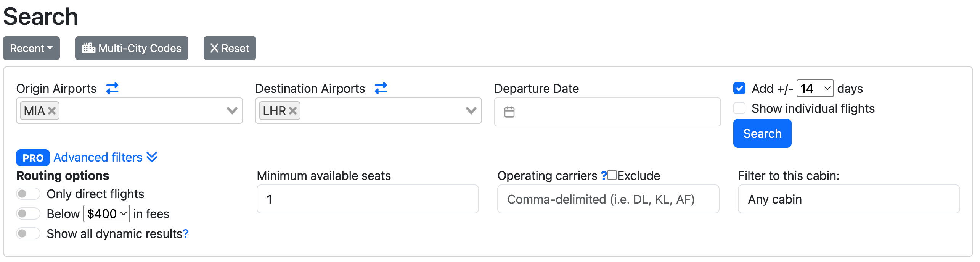Toggle Only direct flights switch

click(x=28, y=194)
